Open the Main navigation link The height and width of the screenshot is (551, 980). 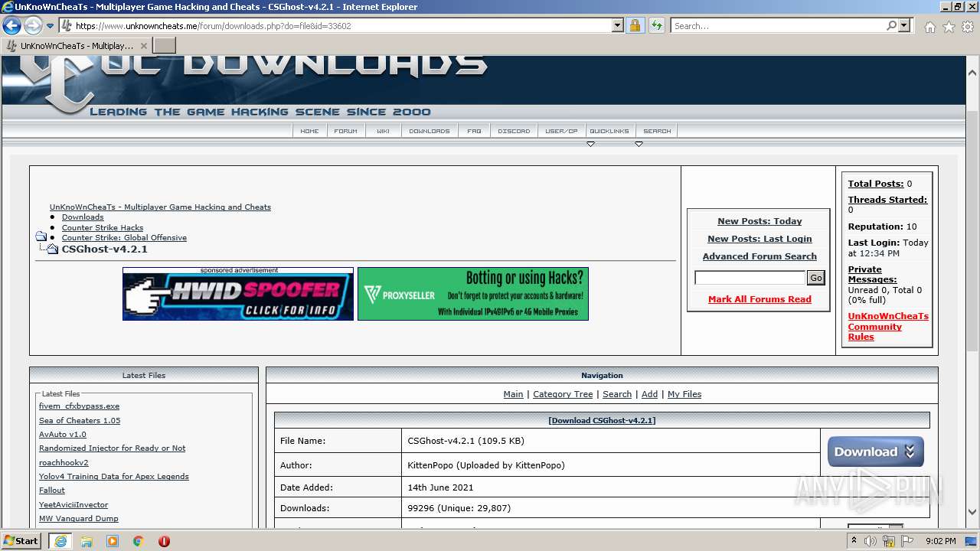coord(513,394)
